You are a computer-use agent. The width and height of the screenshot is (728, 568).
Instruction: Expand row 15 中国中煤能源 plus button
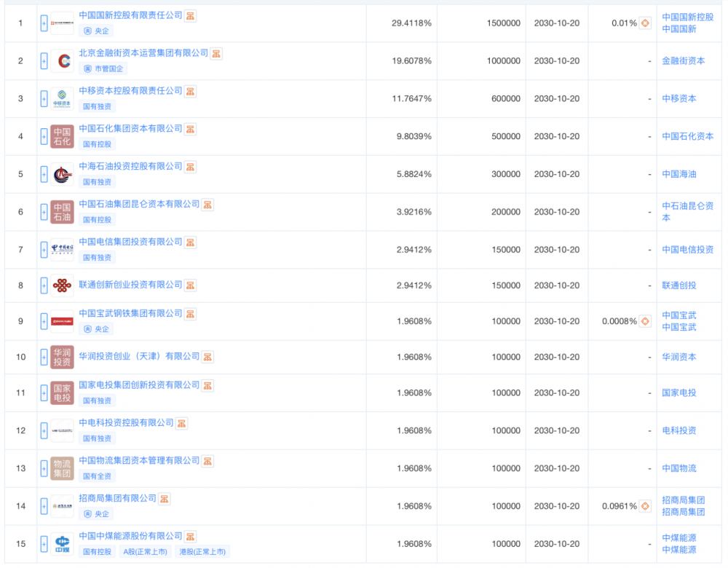tap(44, 543)
